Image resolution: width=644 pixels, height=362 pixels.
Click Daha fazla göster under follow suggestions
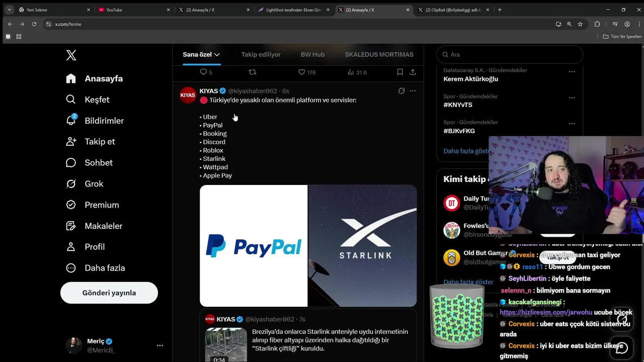pyautogui.click(x=468, y=282)
